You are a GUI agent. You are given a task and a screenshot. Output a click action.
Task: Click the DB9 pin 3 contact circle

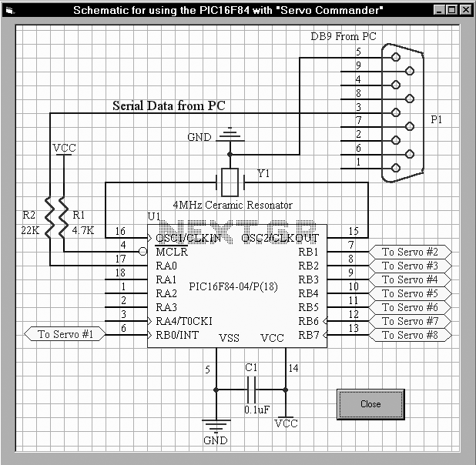click(x=396, y=112)
